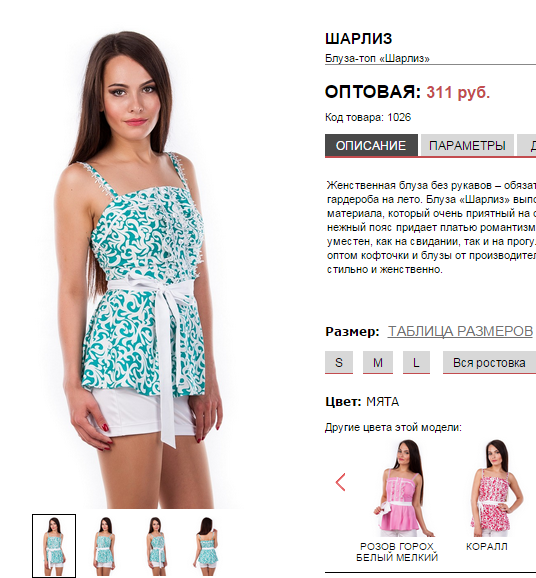Click the 311 руб. wholesale price
The width and height of the screenshot is (536, 578).
coord(458,92)
